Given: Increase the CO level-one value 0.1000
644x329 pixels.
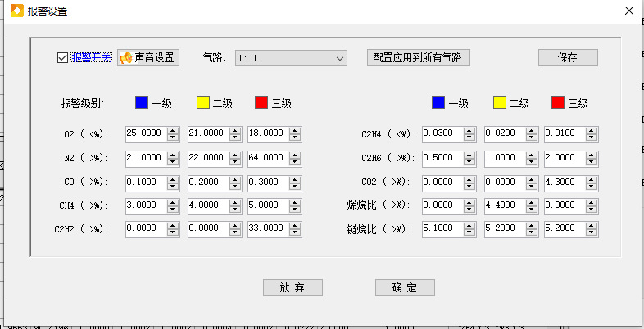Looking at the screenshot, I should tap(173, 180).
